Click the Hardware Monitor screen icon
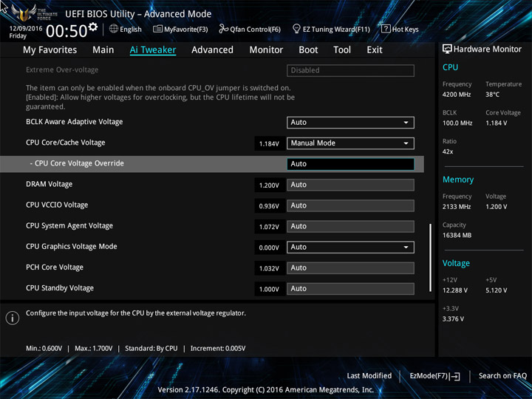This screenshot has height=399, width=532. point(447,50)
